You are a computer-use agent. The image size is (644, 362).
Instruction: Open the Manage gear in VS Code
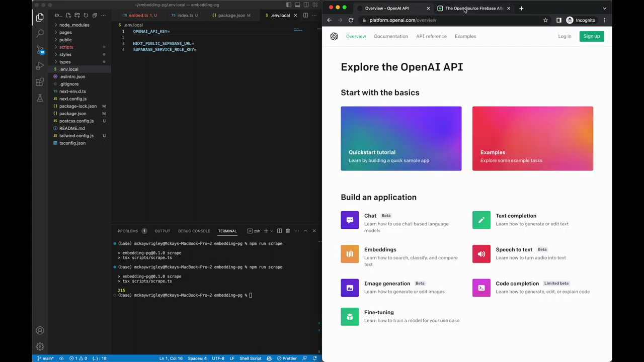point(40,347)
